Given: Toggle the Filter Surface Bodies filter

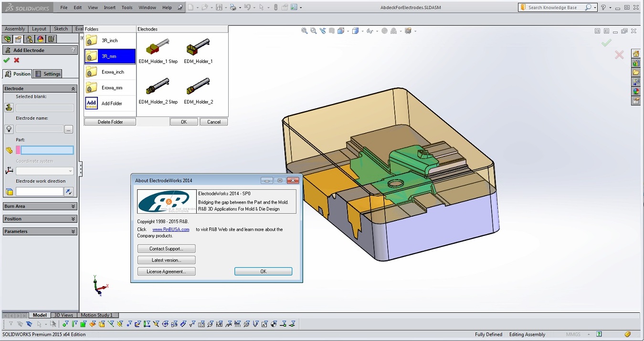Looking at the screenshot, I should (x=93, y=324).
